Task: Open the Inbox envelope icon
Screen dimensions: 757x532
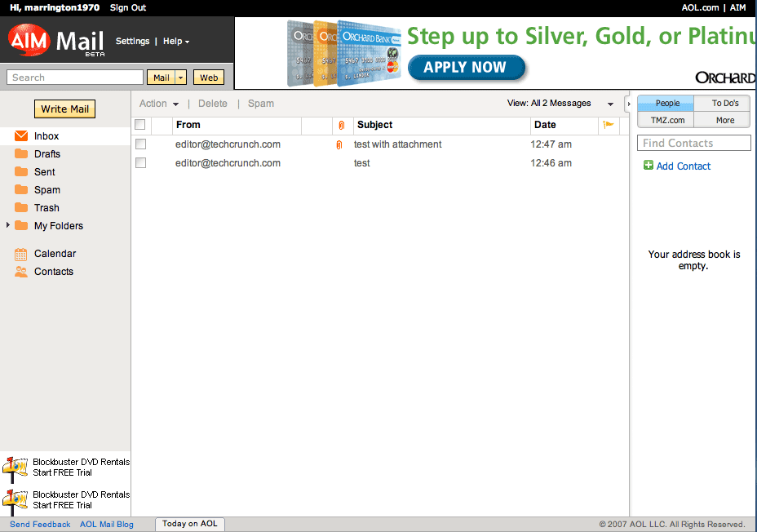Action: 21,135
